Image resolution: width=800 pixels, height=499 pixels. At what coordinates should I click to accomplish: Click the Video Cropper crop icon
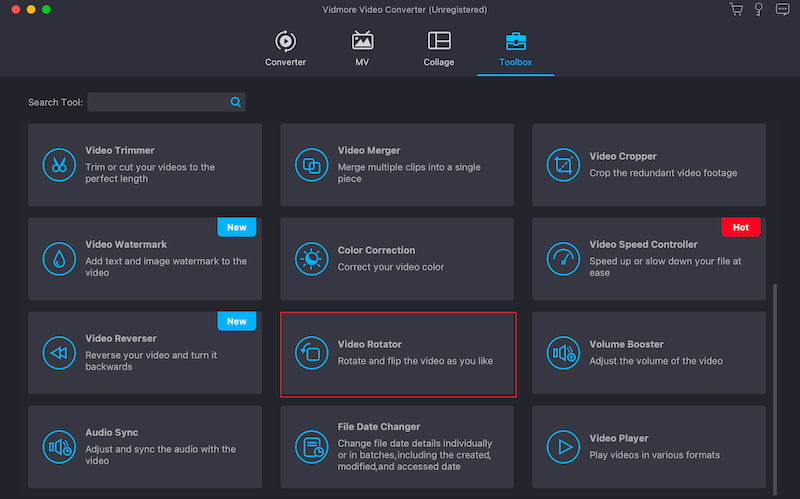(x=563, y=165)
